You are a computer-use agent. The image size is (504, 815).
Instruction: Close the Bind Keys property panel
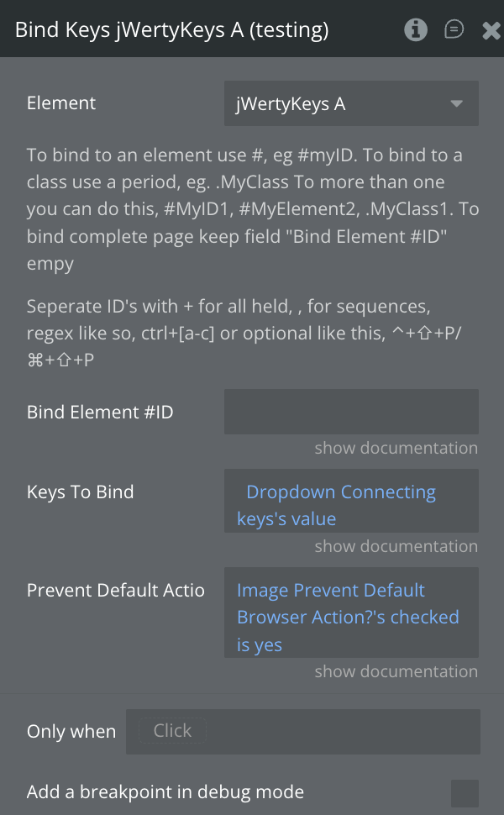tap(491, 31)
